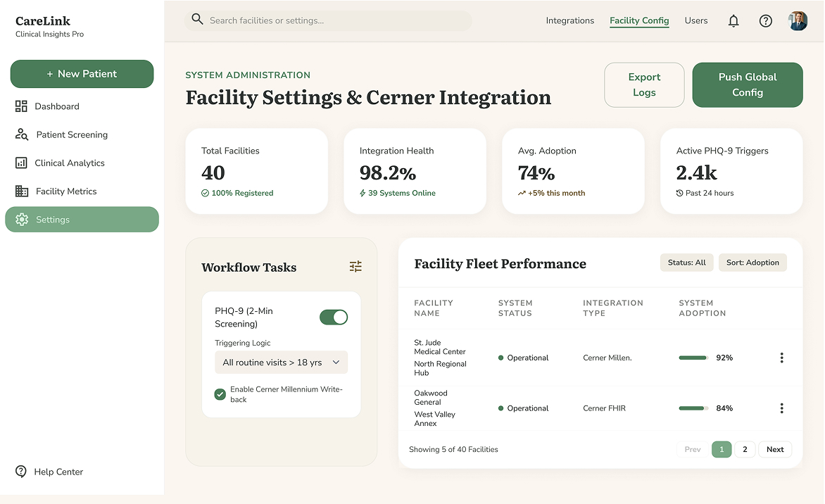The width and height of the screenshot is (825, 504).
Task: Select the Facility Config tab
Action: click(639, 20)
